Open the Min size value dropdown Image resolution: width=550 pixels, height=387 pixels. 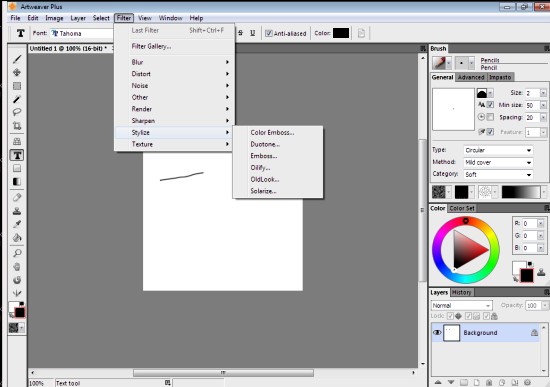click(x=543, y=105)
